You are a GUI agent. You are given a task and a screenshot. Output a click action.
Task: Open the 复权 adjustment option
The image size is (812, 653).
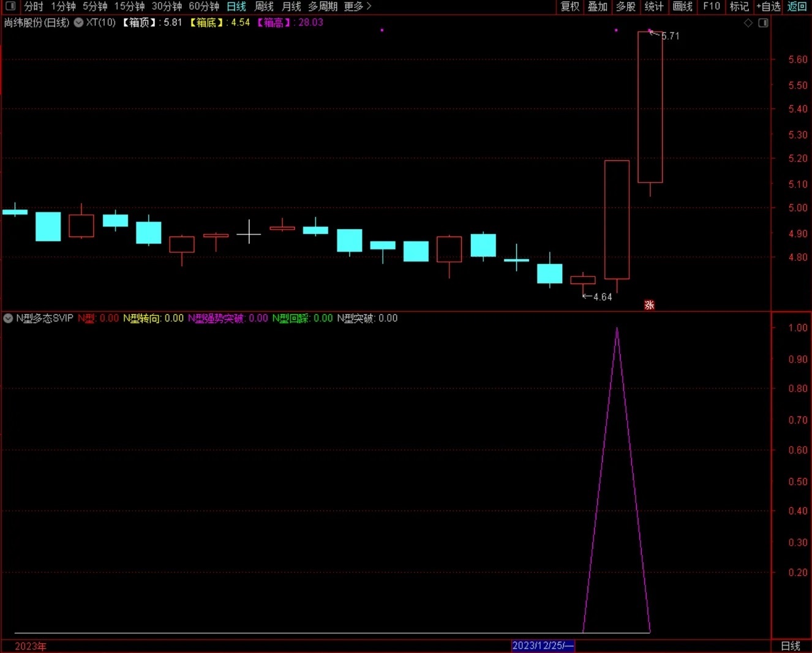pos(570,6)
